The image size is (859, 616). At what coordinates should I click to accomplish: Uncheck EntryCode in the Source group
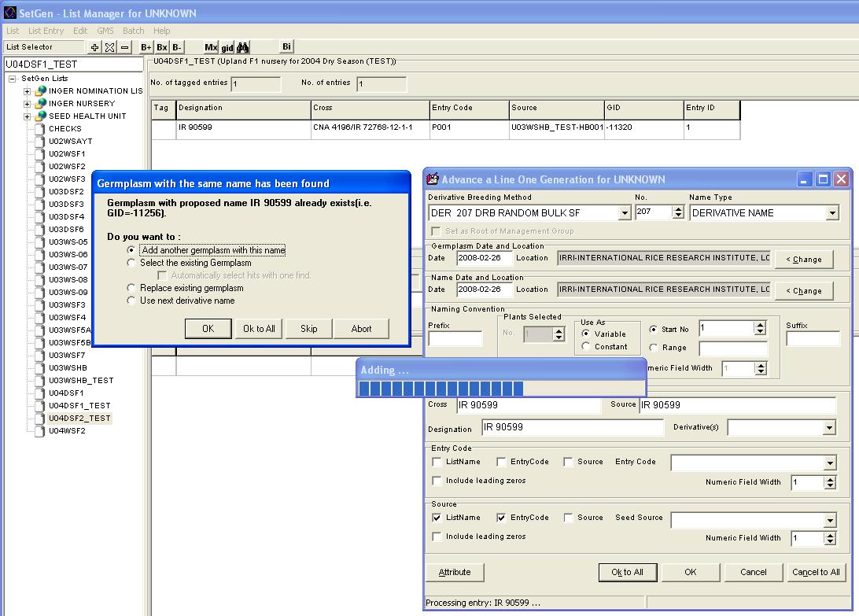click(501, 518)
